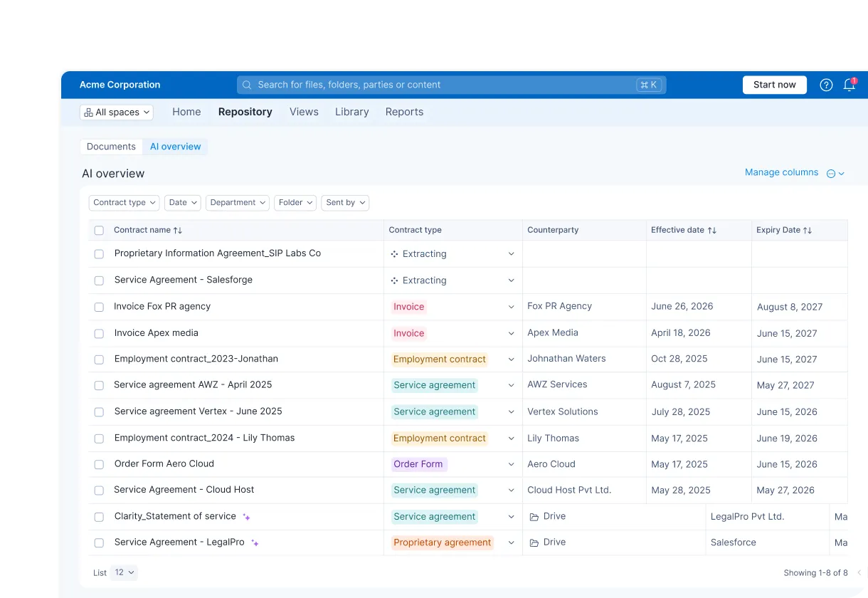The image size is (868, 598).
Task: Check the Order Form Aero Cloud row
Action: [x=99, y=464]
